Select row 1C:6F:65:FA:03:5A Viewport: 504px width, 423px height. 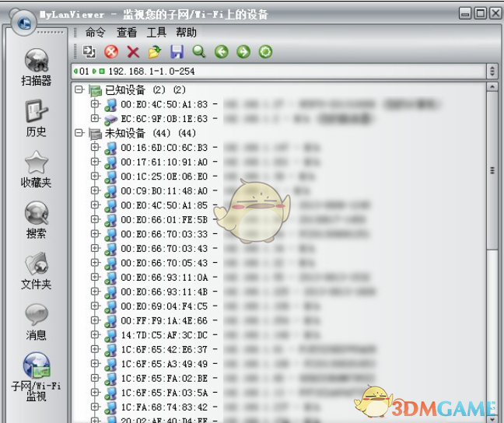pyautogui.click(x=164, y=393)
